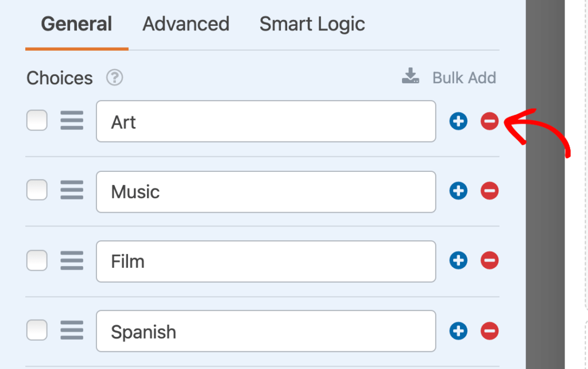
Task: Switch to the Advanced tab
Action: 185,24
